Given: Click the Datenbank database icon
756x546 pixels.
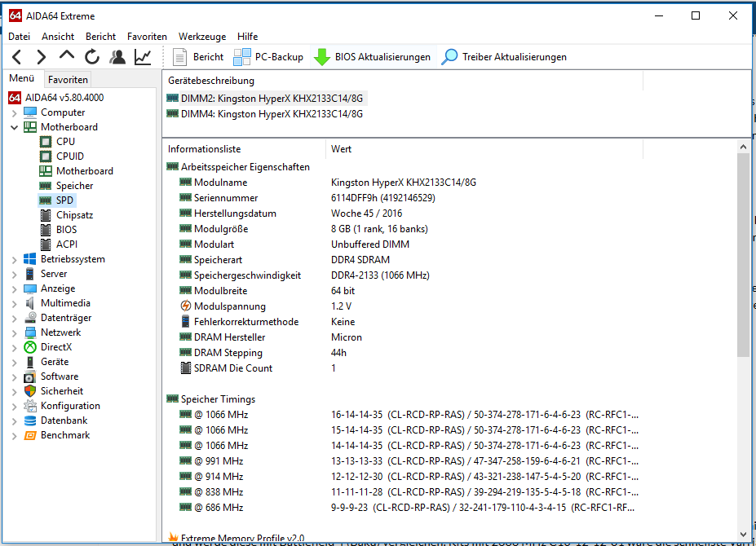Looking at the screenshot, I should [x=30, y=421].
